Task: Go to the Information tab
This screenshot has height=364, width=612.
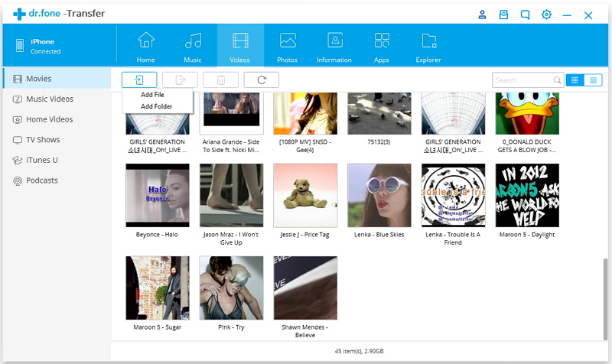Action: 334,46
